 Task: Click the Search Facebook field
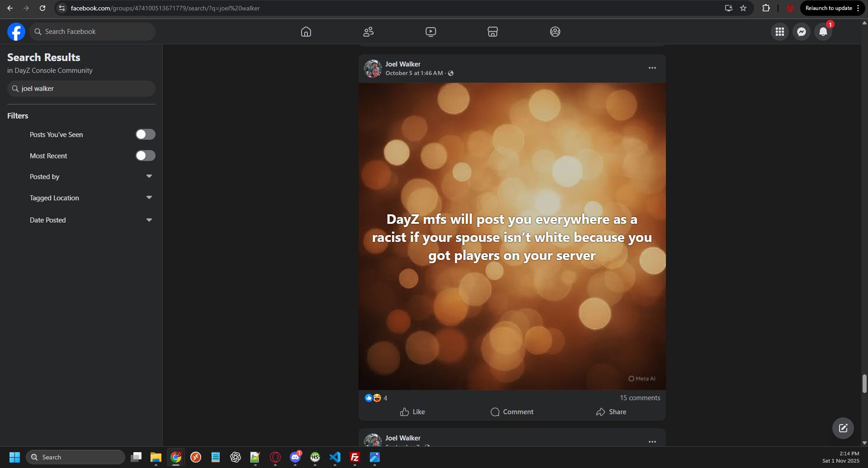[93, 32]
